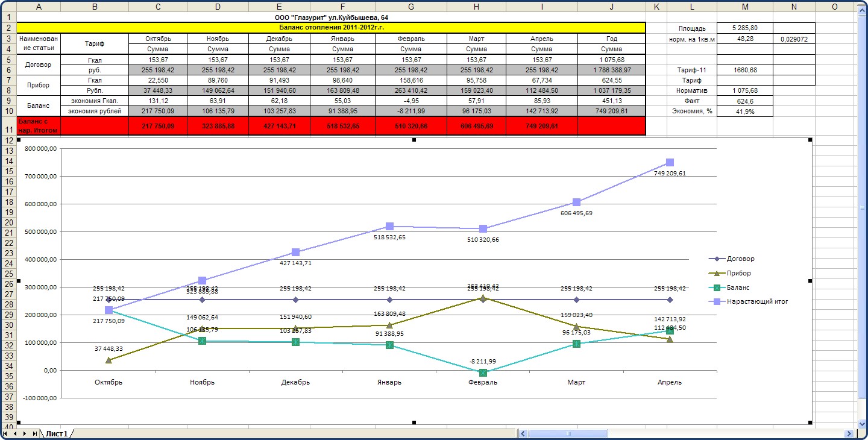
Task: Click cell with value 1 037 179,35
Action: pos(611,90)
